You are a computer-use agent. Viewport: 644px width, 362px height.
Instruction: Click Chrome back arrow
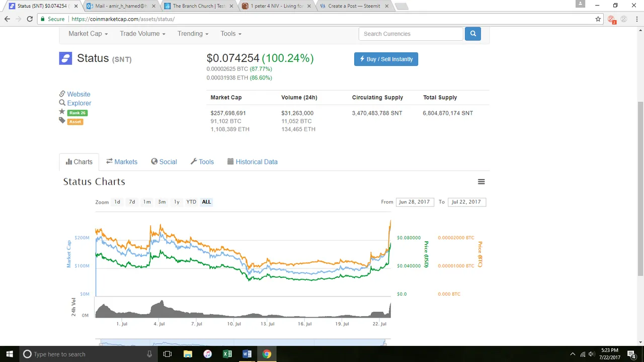tap(7, 19)
